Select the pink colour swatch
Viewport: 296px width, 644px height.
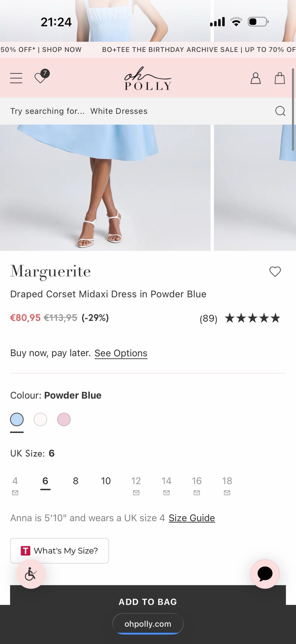(64, 420)
